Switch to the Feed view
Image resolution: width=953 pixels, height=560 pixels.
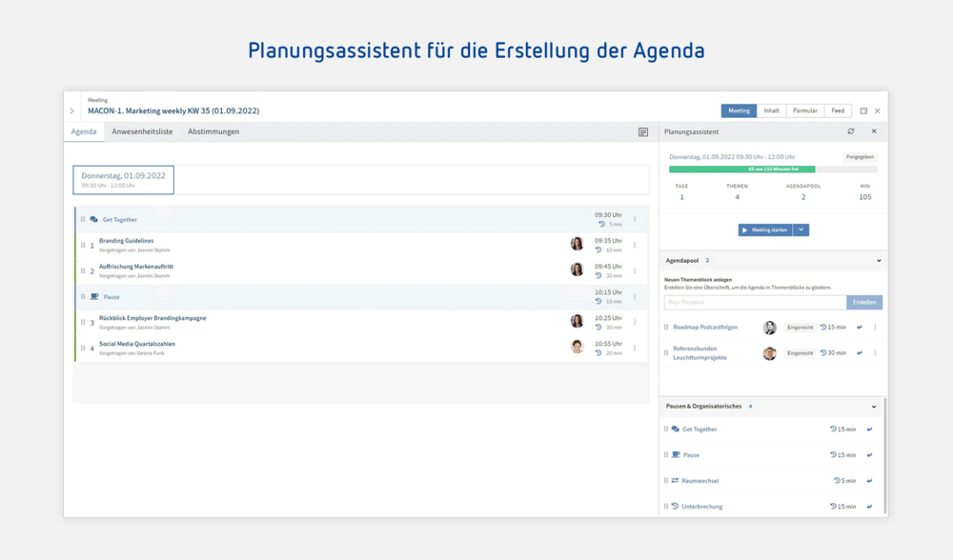(838, 110)
